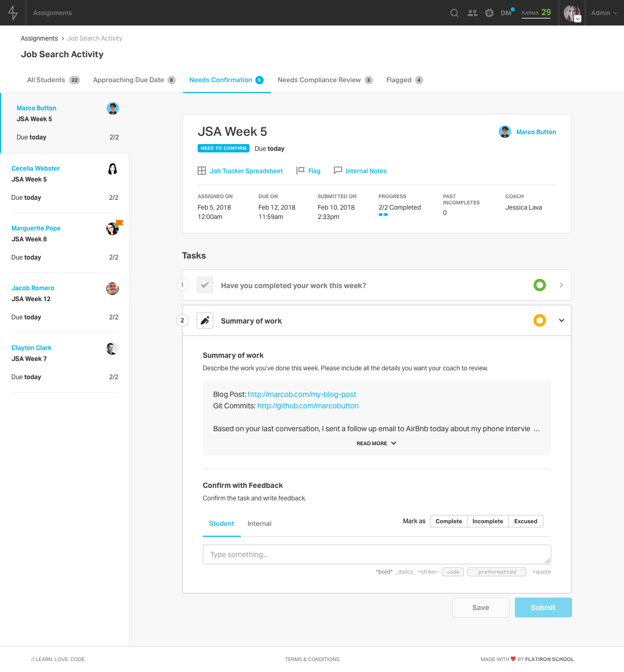Click Flatiron School in the footer
Viewport: 624px width, 672px height.
point(550,660)
